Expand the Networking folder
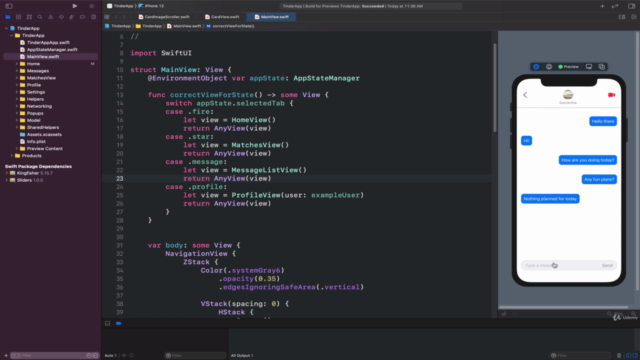Screen dimensions: 640x360 tap(17, 106)
